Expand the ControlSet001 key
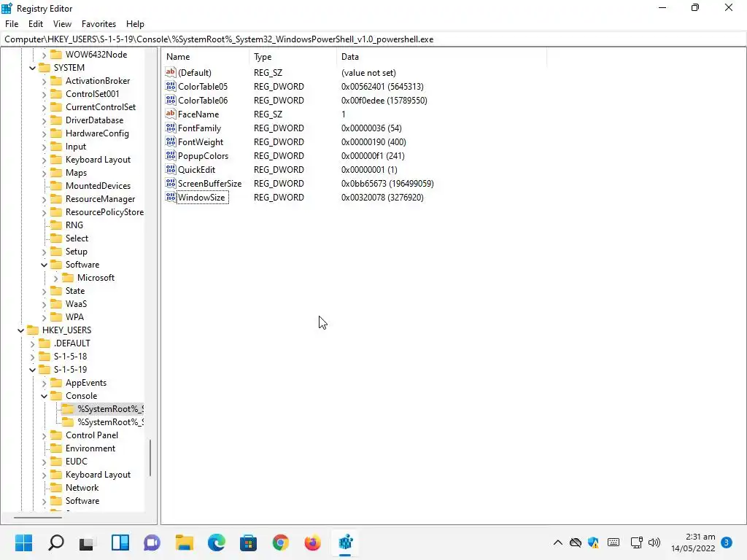Image resolution: width=747 pixels, height=560 pixels. 44,94
